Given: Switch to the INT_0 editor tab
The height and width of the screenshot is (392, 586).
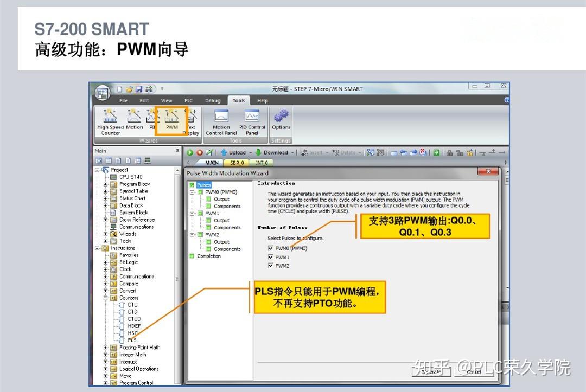Looking at the screenshot, I should tap(262, 163).
